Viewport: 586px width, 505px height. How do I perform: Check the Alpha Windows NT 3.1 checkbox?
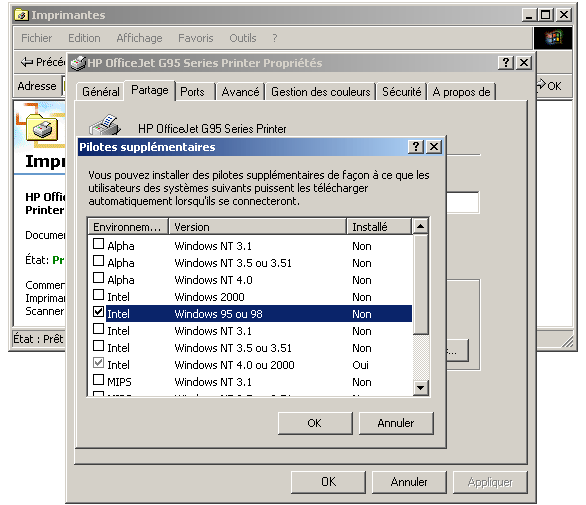click(x=98, y=244)
